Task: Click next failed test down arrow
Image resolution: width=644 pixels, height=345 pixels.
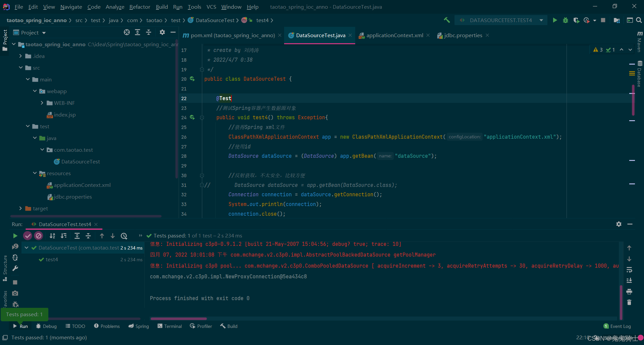Action: pyautogui.click(x=113, y=236)
